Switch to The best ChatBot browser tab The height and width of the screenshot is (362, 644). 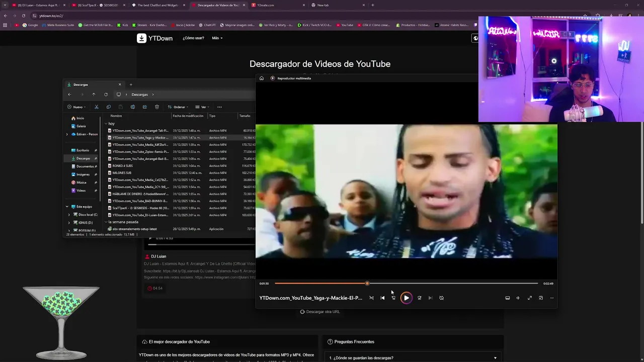157,5
